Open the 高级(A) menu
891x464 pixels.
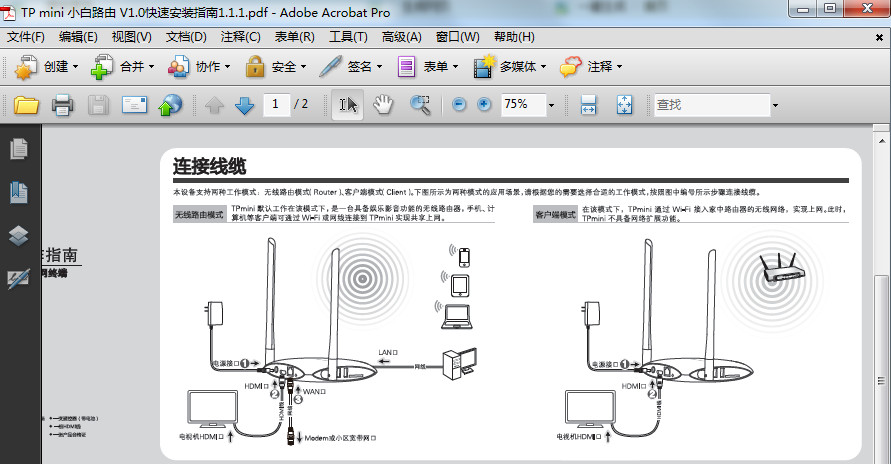pos(402,37)
